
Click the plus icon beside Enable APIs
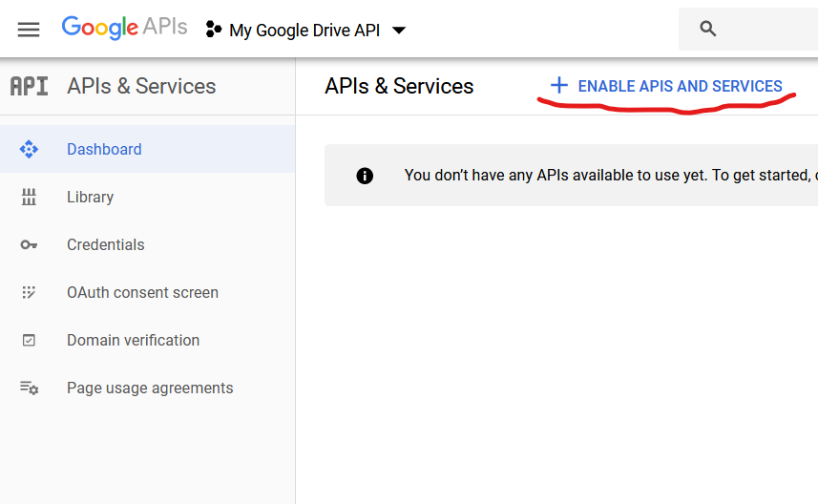click(x=559, y=86)
